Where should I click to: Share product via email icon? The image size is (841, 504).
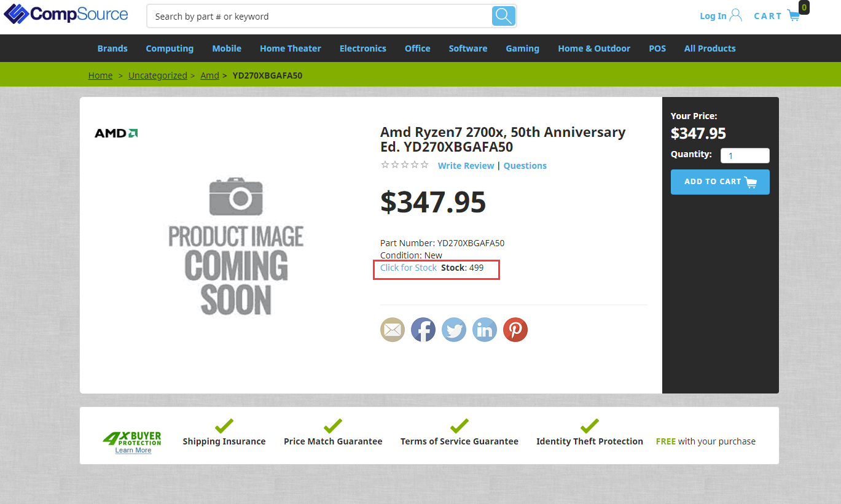pos(393,330)
